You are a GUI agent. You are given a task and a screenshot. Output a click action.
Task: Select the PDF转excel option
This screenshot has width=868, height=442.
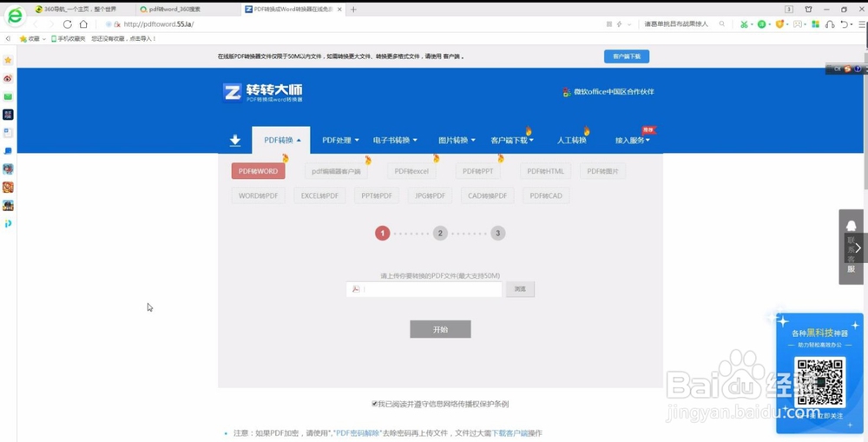point(411,171)
